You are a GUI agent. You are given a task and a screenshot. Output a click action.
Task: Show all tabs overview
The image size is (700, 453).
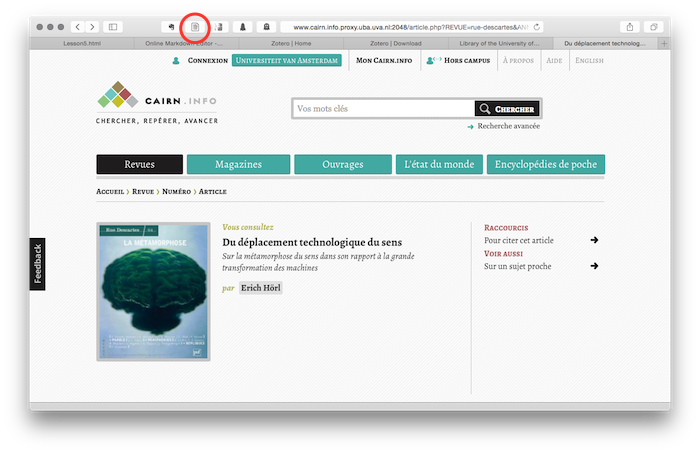[655, 27]
